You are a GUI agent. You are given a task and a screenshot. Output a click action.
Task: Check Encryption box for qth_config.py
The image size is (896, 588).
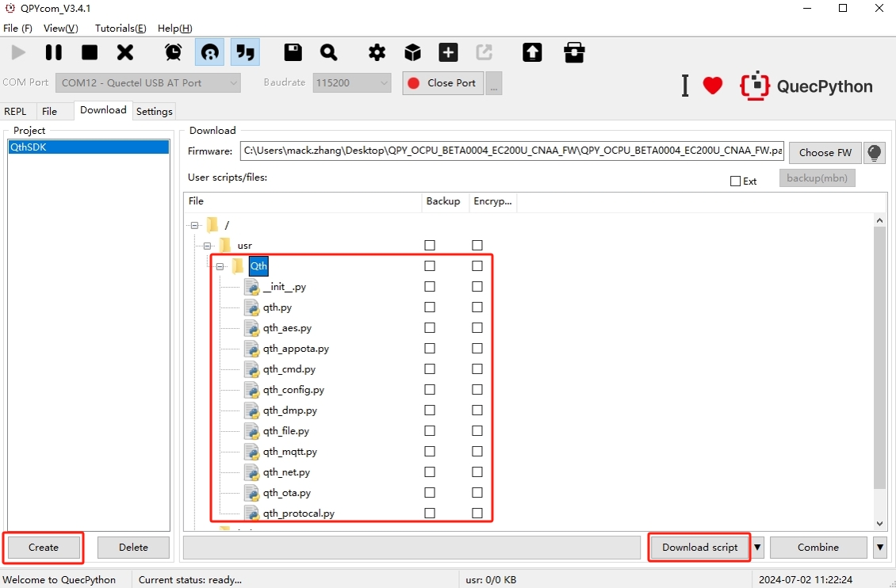click(x=477, y=389)
